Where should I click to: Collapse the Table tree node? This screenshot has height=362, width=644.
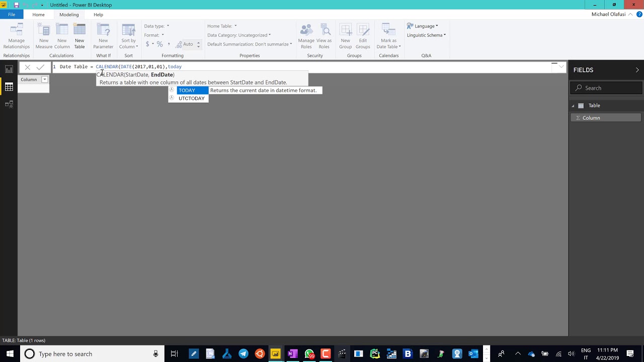573,106
